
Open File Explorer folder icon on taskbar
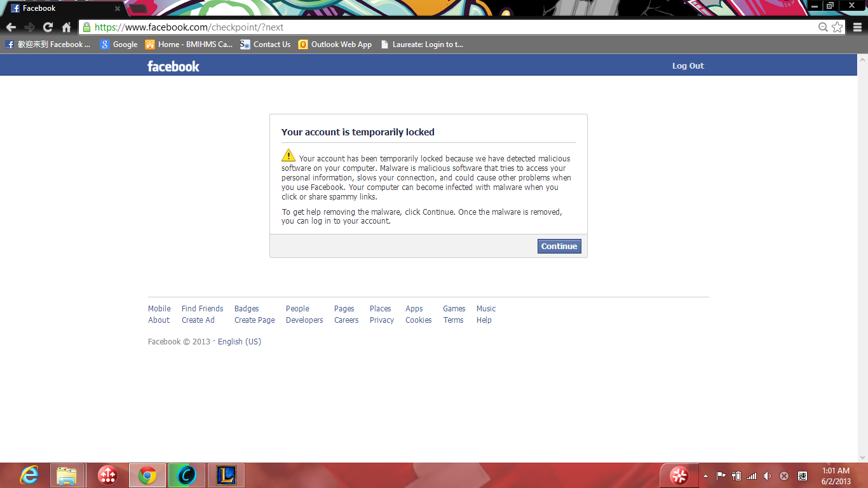pyautogui.click(x=67, y=475)
